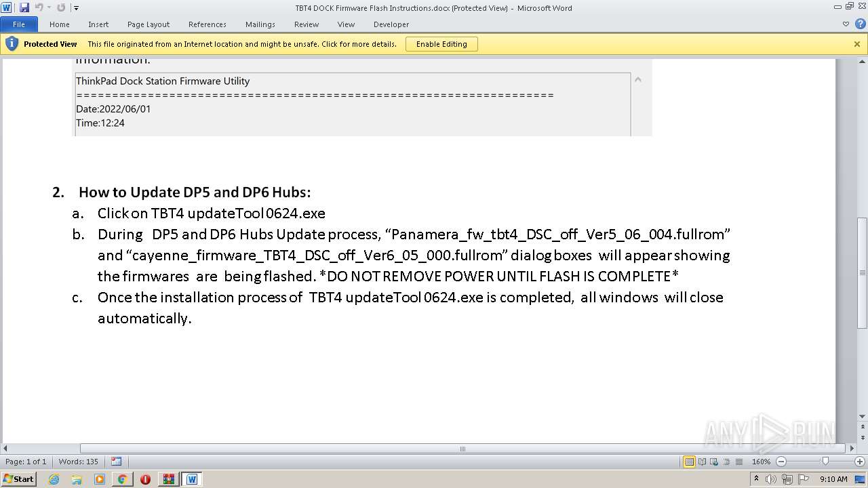Click the Undo icon in Quick Access Toolbar
Screen dimensions: 868x488
pyautogui.click(x=39, y=7)
